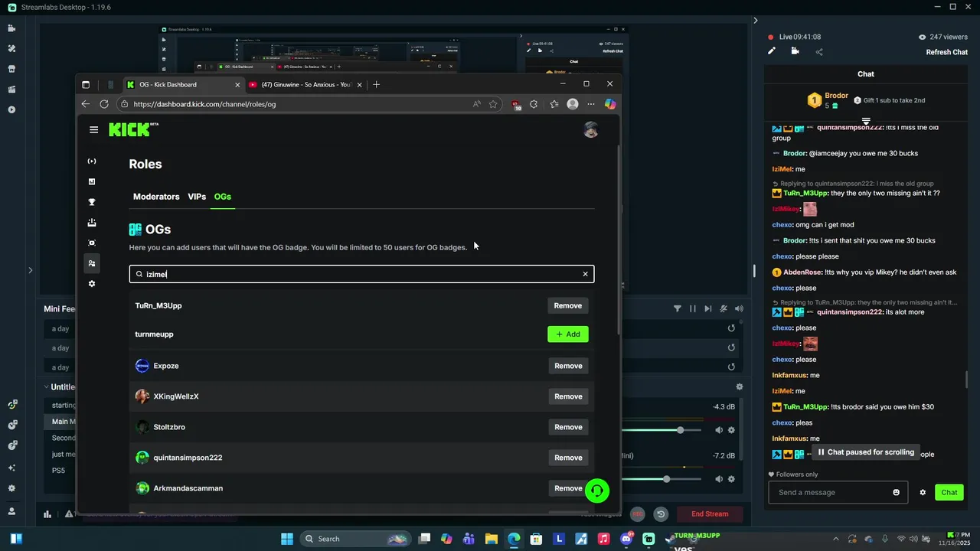Toggle the replay buffer button
980x551 pixels.
[661, 514]
